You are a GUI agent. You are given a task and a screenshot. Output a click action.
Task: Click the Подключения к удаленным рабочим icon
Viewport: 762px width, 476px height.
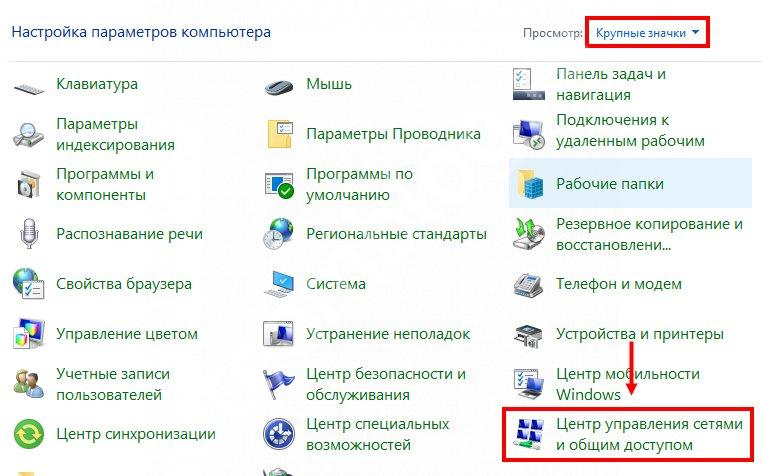[x=529, y=134]
